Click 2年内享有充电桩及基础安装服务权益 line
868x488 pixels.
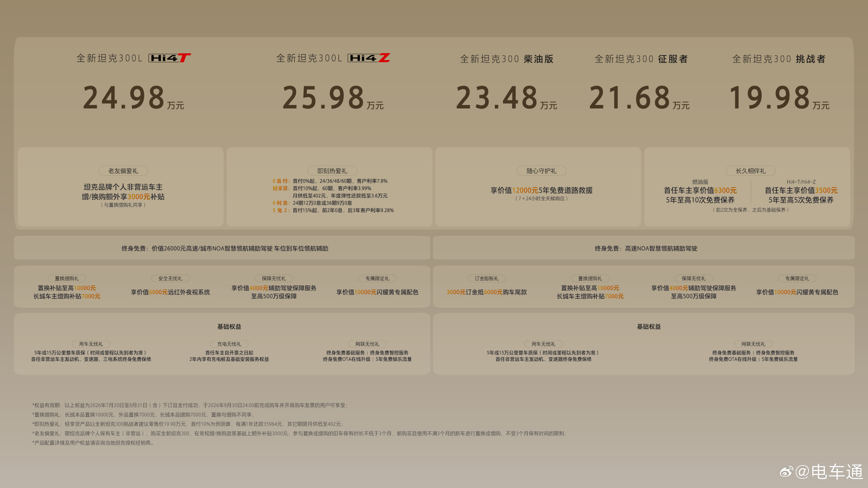pos(229,359)
